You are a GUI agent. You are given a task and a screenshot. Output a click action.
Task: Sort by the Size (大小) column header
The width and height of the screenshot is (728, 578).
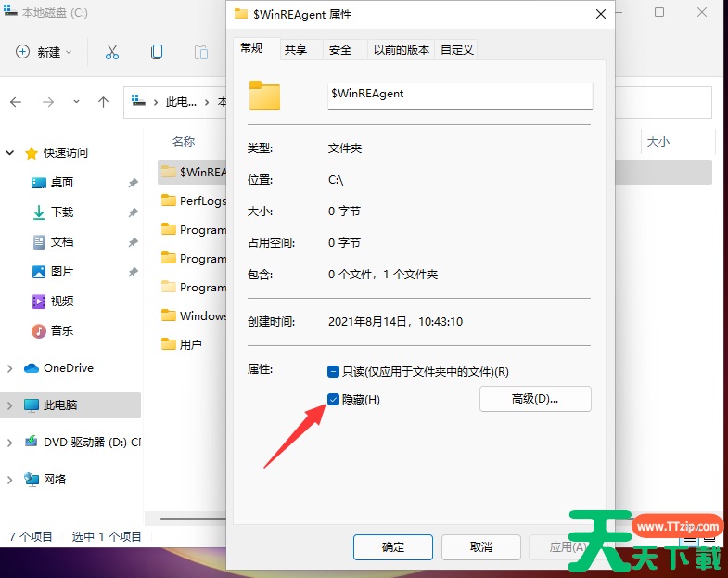(x=658, y=142)
